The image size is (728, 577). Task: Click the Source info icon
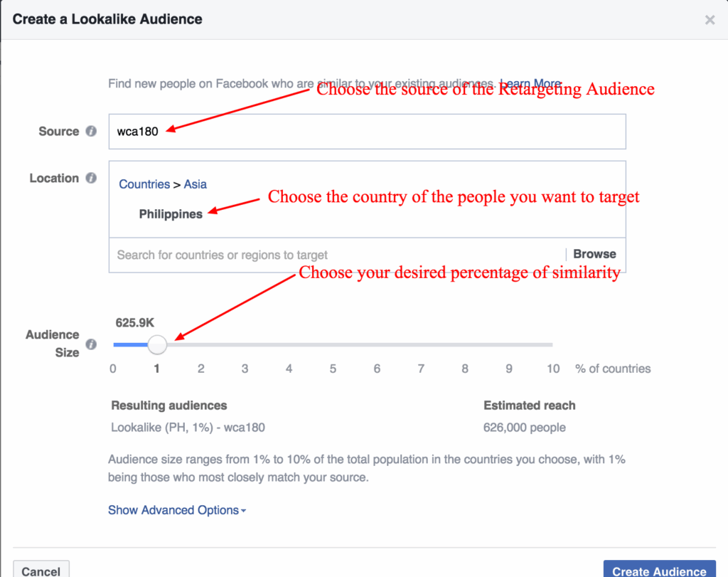click(x=92, y=132)
